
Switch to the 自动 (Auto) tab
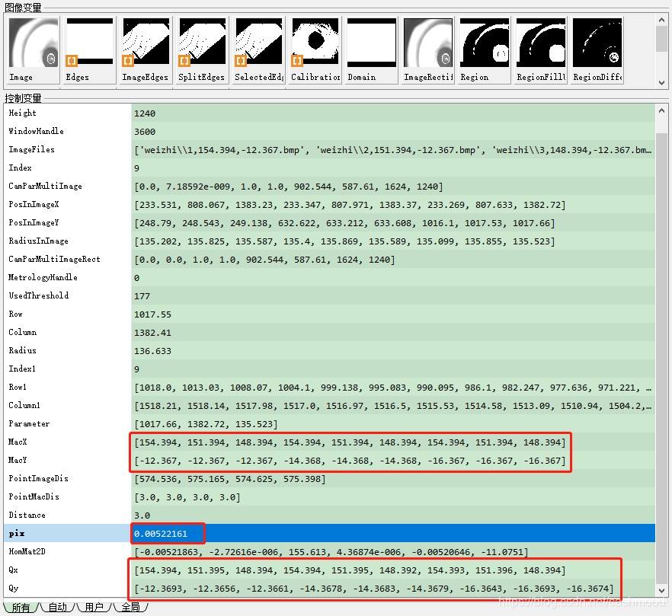click(x=57, y=607)
